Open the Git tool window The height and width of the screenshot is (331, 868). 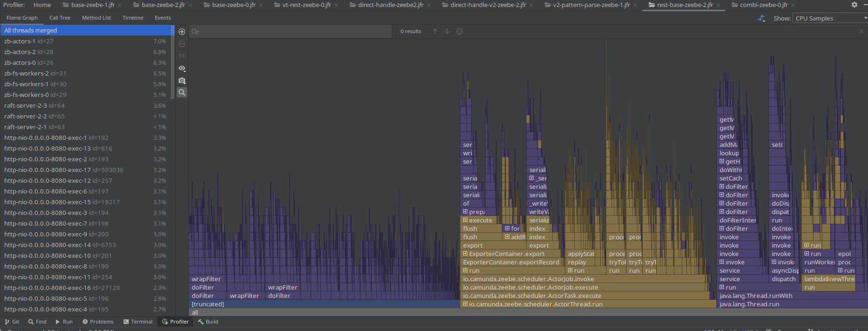pos(12,322)
